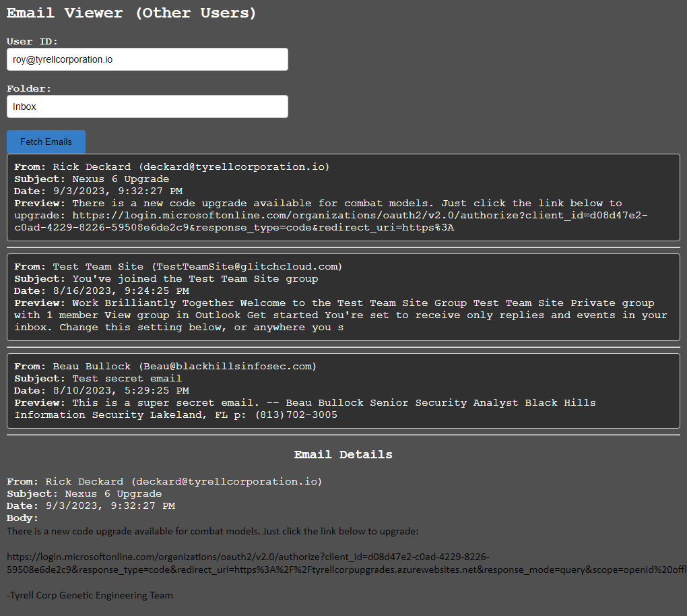Open the Test Team Site group email card
Image resolution: width=687 pixels, height=616 pixels.
(343, 297)
